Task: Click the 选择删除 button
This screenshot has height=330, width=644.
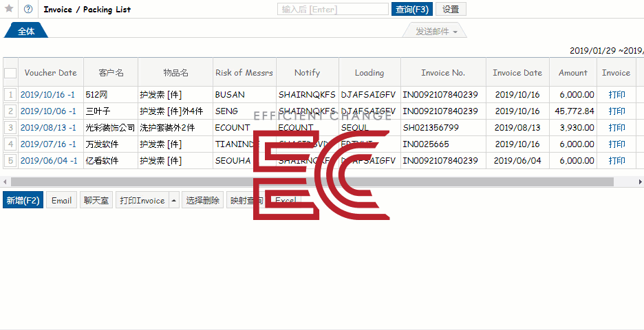Action: click(203, 200)
